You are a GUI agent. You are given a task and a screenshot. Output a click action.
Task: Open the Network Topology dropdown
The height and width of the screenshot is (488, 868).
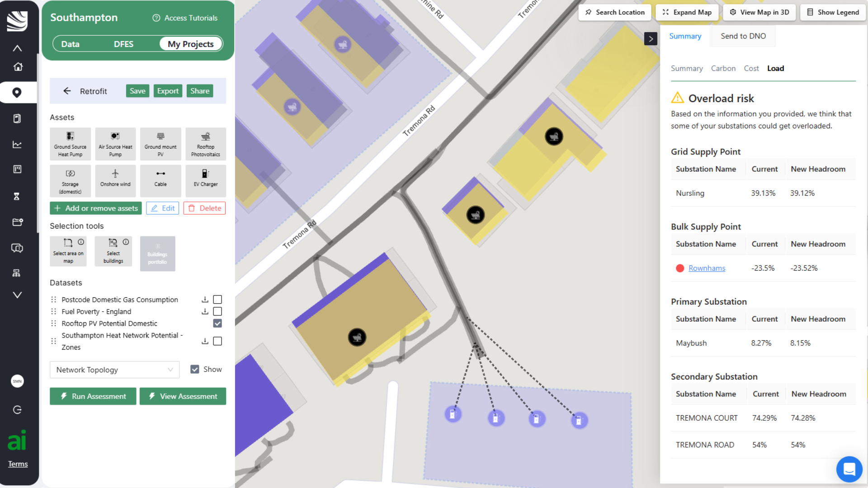114,370
